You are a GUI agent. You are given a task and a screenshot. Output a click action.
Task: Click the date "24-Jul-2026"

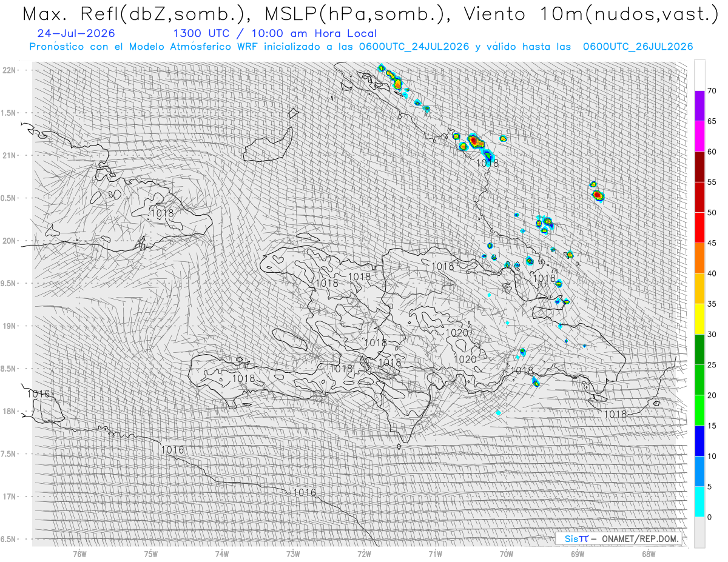75,33
